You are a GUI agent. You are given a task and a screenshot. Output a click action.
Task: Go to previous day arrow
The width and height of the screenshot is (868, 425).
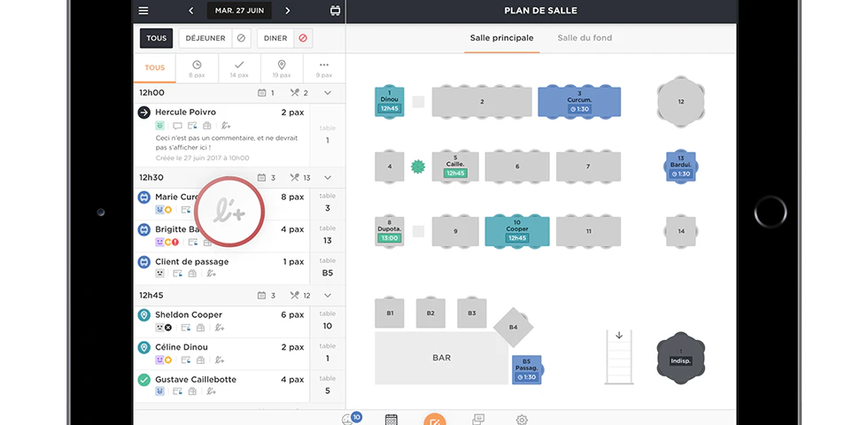[191, 11]
